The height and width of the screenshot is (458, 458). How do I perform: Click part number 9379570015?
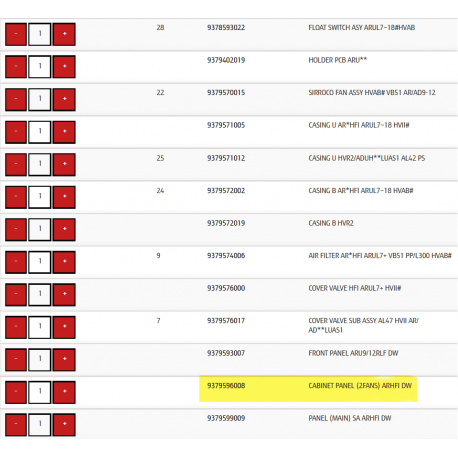click(226, 93)
